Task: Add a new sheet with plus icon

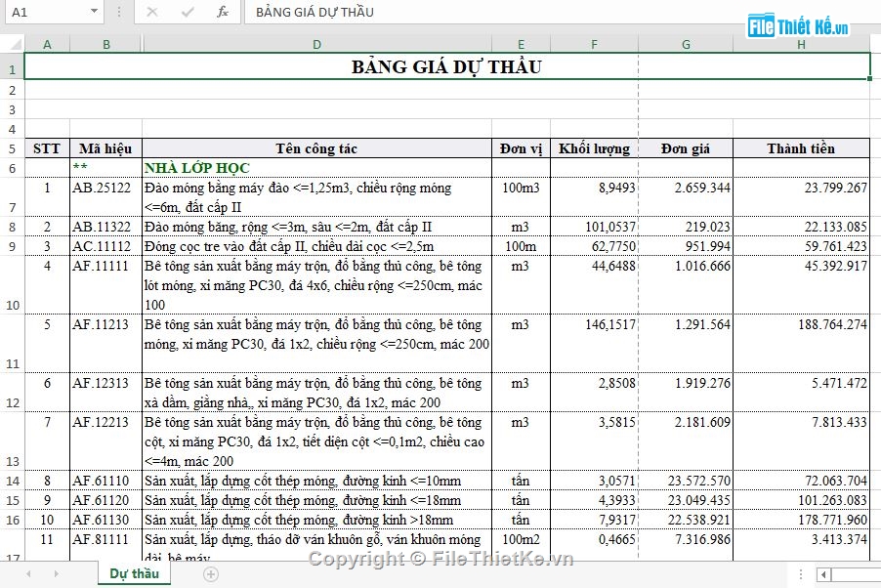Action: click(x=211, y=574)
